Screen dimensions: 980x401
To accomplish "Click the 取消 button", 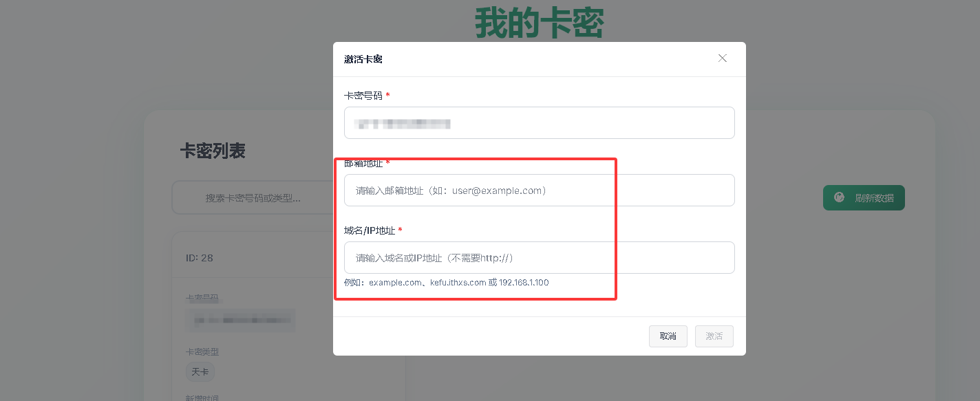I will (x=667, y=336).
